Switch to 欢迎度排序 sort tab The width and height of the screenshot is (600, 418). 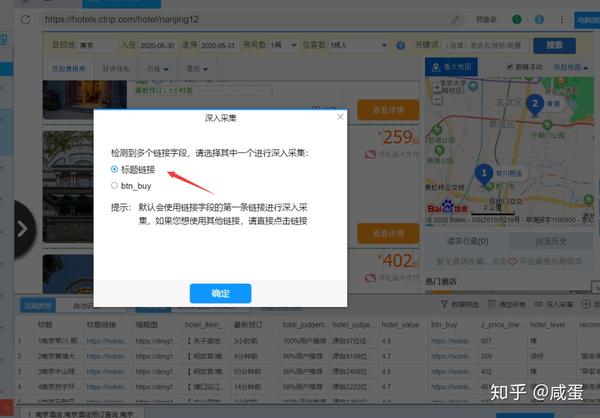(68, 69)
